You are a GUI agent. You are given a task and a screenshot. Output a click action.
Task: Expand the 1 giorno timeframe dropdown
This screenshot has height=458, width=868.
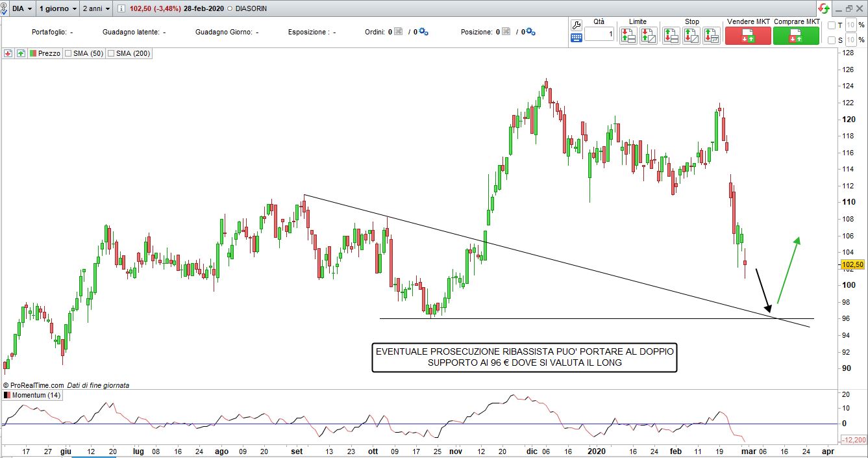pyautogui.click(x=58, y=8)
